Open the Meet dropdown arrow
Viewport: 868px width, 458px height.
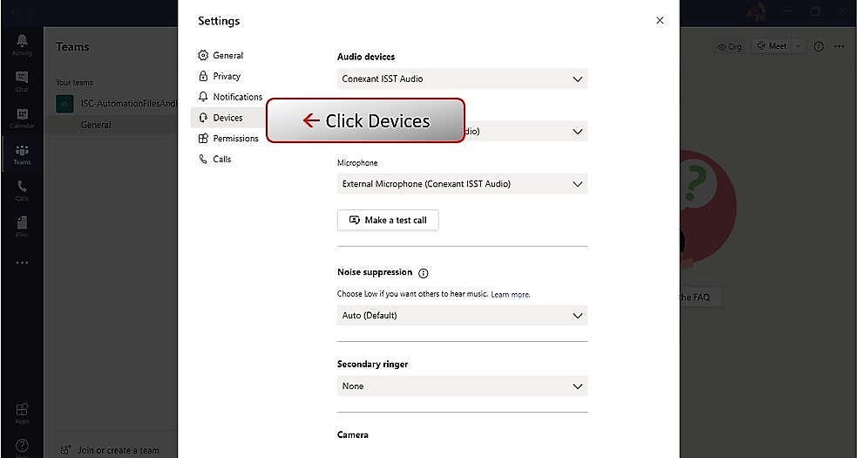[798, 46]
